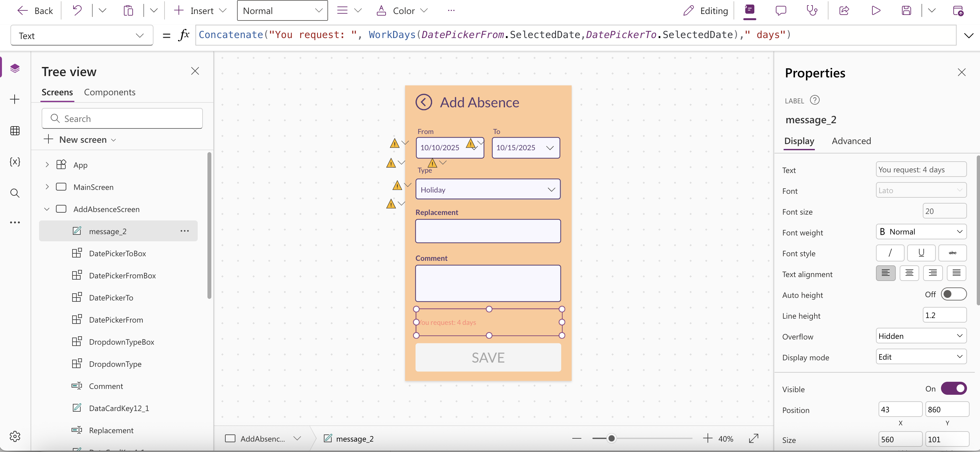This screenshot has height=452, width=980.
Task: Open the Tree view layers icon
Action: (x=15, y=68)
